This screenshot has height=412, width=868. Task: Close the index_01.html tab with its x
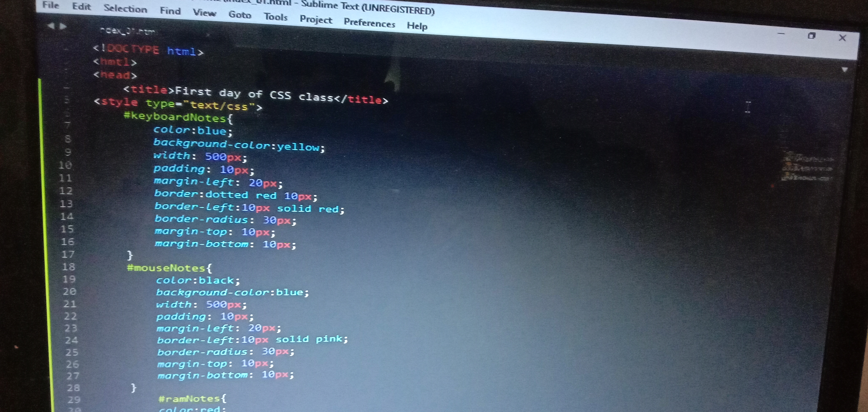(x=208, y=35)
